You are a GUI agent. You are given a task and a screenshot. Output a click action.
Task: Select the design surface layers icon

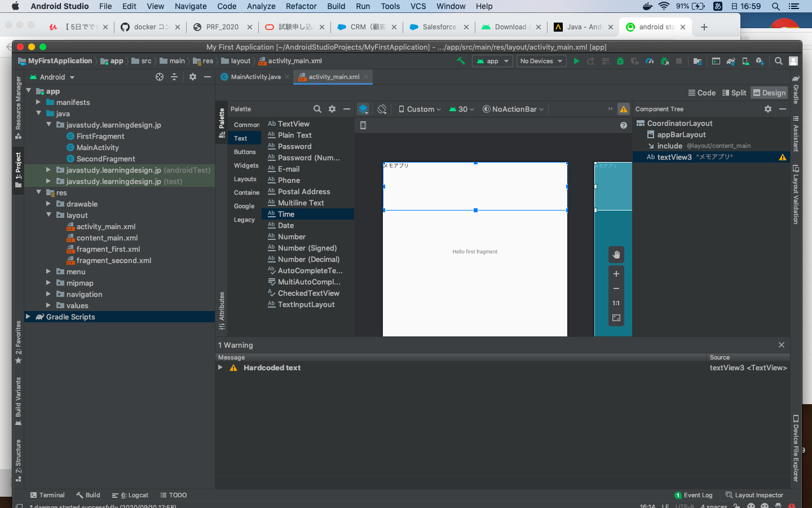[x=363, y=109]
